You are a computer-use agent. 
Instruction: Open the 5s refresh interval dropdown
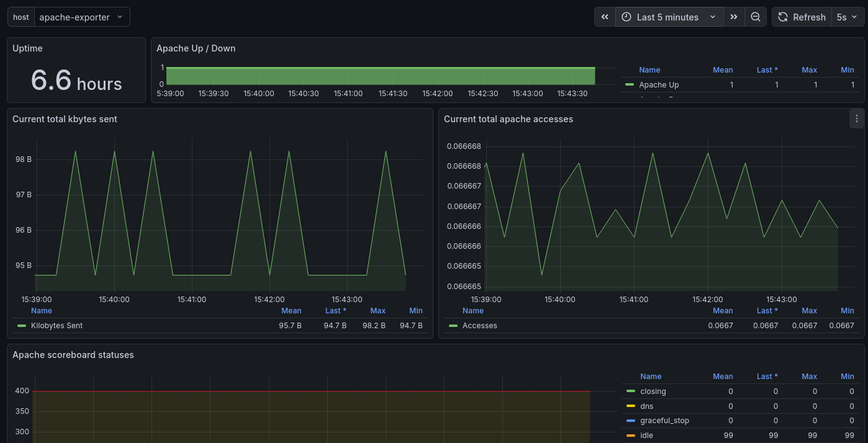point(848,17)
